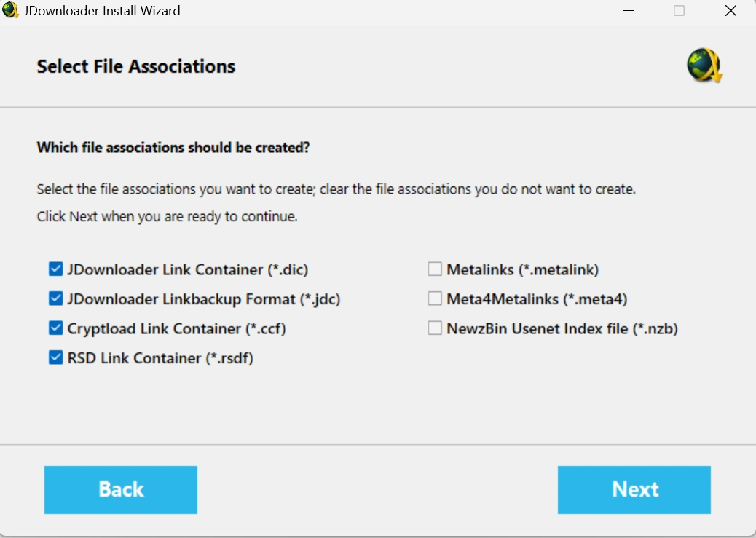The width and height of the screenshot is (756, 538).
Task: Check the Meta4Metalinks (*.meta4) box
Action: pos(435,298)
